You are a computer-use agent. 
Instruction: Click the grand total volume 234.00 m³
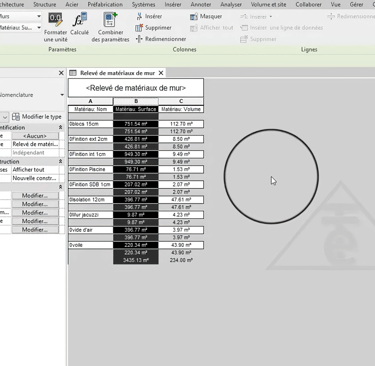coord(181,260)
